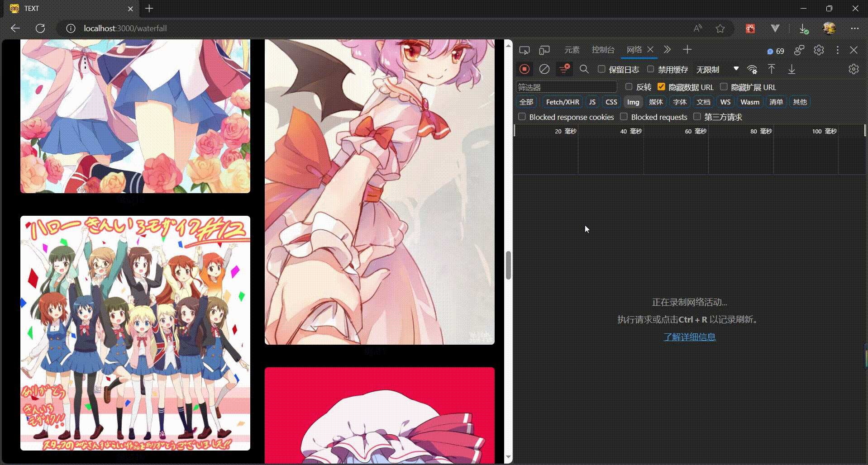Screen dimensions: 868x465
Task: Filter requests by Fetch/XHR
Action: 563,102
